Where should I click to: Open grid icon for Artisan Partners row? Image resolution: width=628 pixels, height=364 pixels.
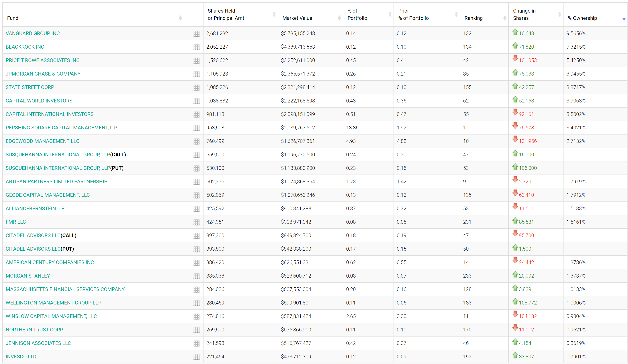point(196,182)
